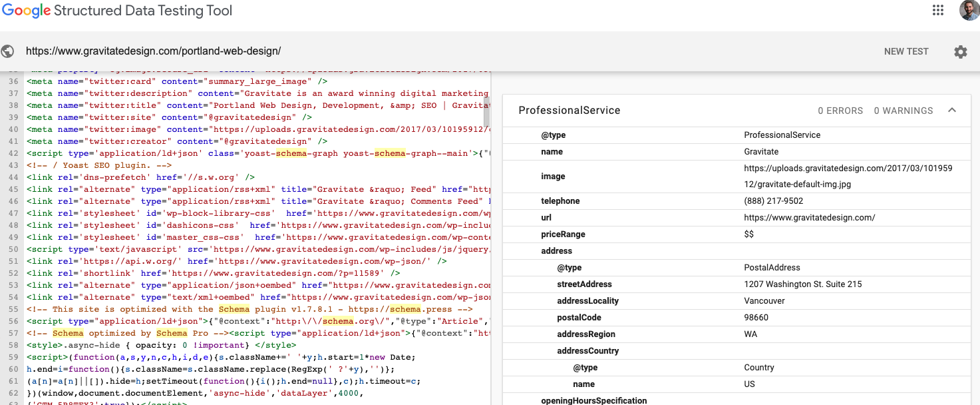Click the twitter:image meta tag line
The height and width of the screenshot is (405, 980).
click(258, 130)
